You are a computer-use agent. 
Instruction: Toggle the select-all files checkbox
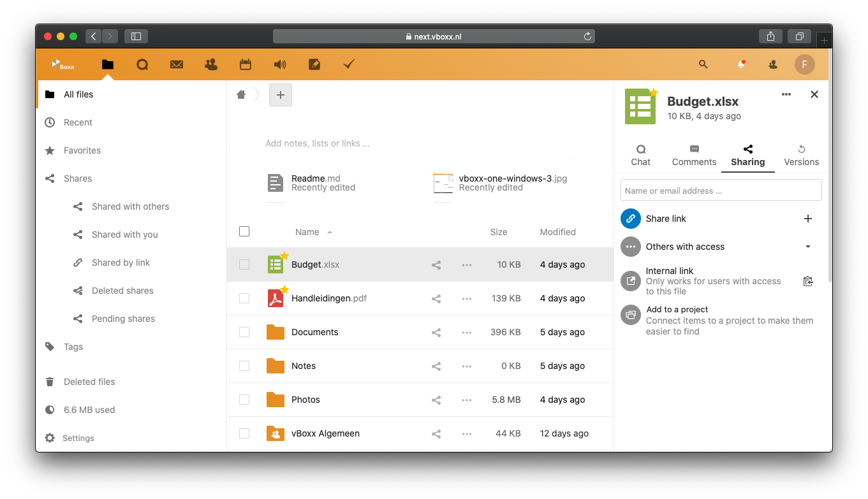244,231
